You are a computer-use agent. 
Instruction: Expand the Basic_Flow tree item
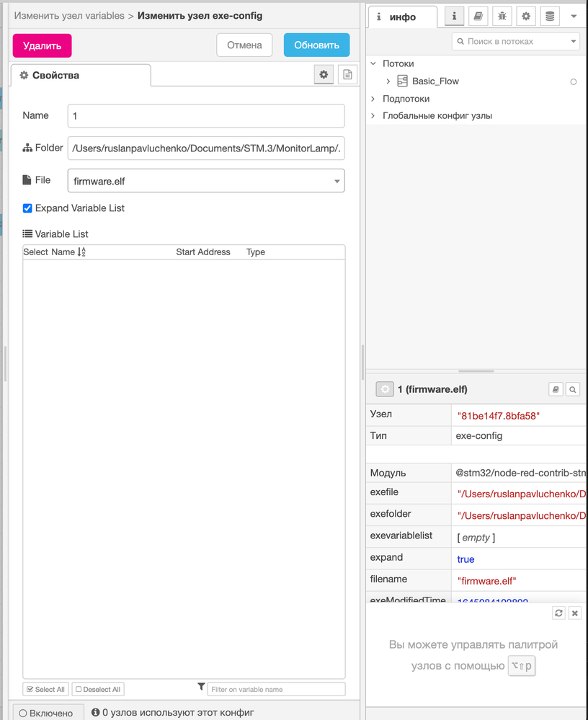pyautogui.click(x=388, y=81)
